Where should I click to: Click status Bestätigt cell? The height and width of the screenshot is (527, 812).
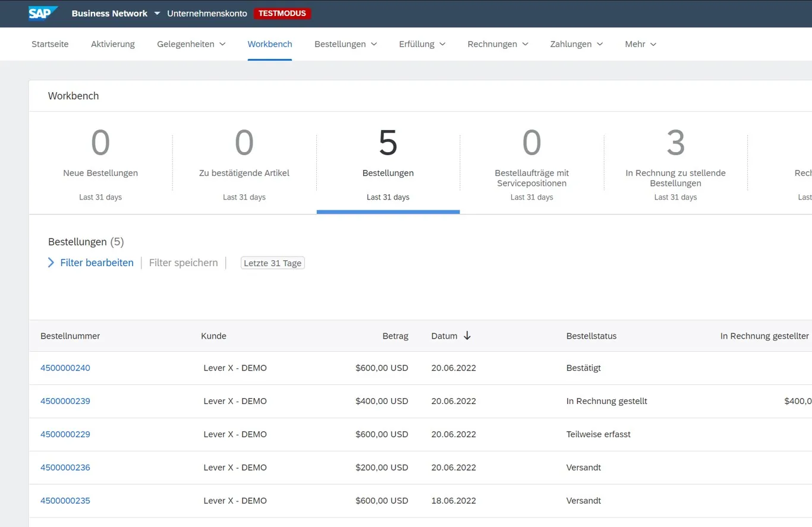(x=584, y=368)
